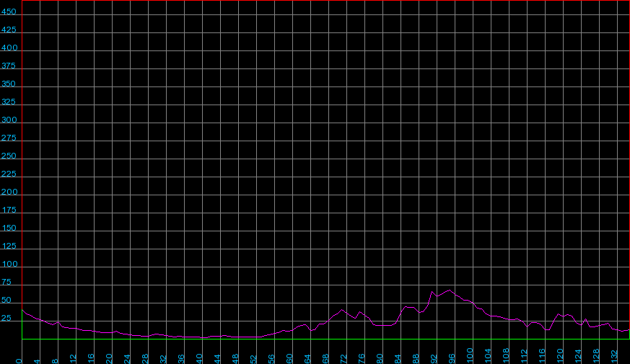Click the 350 vertical axis label
This screenshot has width=630, height=364.
pyautogui.click(x=9, y=84)
